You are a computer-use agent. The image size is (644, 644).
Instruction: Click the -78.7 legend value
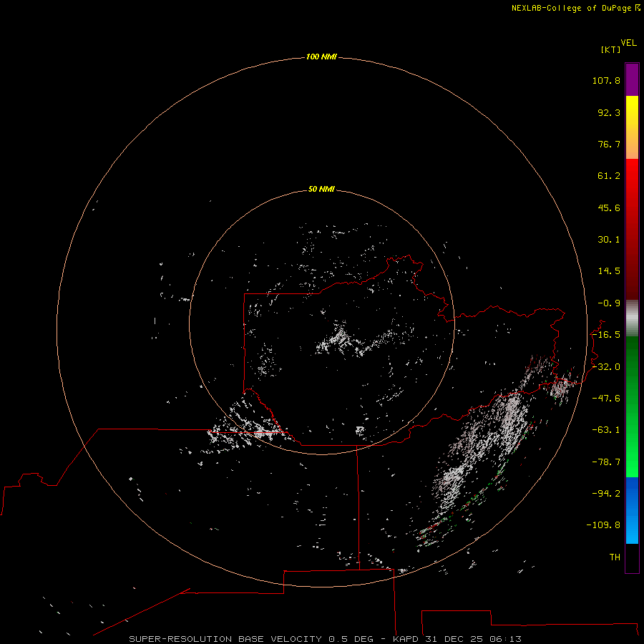pyautogui.click(x=606, y=462)
